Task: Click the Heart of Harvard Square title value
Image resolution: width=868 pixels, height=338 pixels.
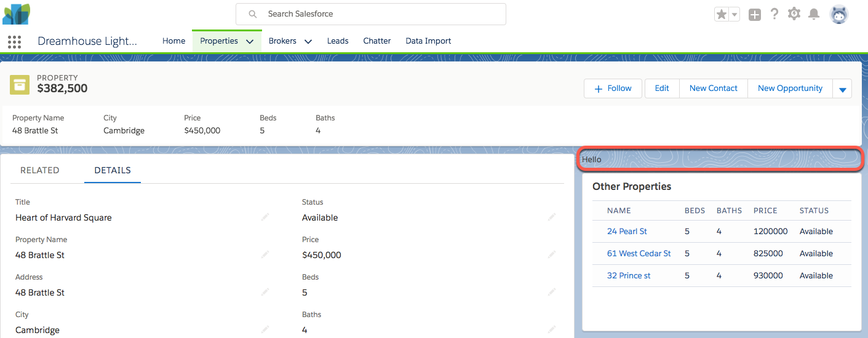Action: [x=63, y=218]
